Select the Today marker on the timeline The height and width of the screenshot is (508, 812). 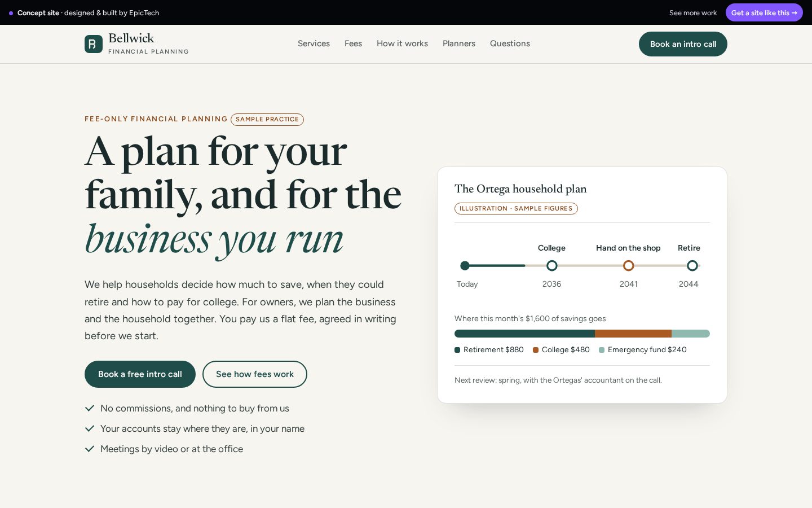(x=465, y=265)
